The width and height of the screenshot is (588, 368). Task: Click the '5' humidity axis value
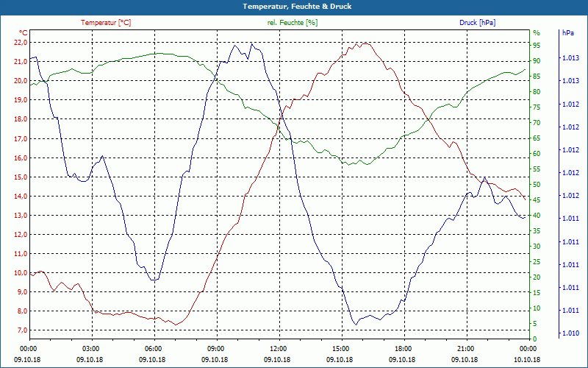click(x=535, y=324)
